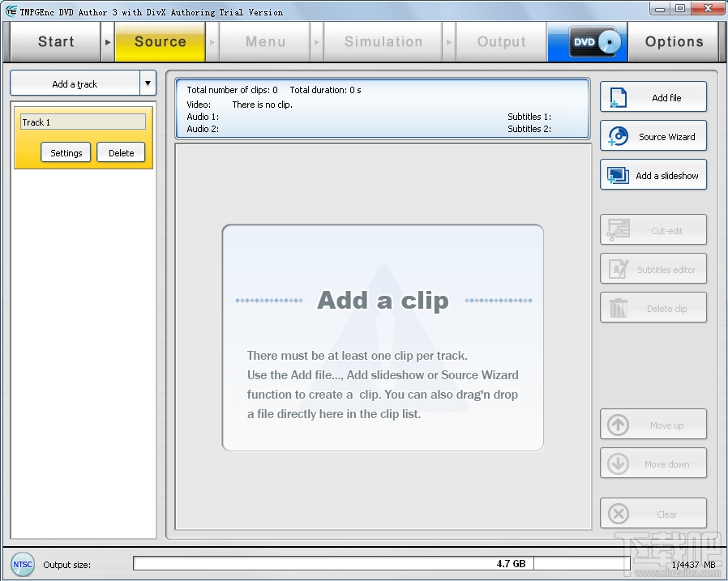Expand the arrow next to Start tab
Screen dimensions: 728x581
(x=106, y=41)
